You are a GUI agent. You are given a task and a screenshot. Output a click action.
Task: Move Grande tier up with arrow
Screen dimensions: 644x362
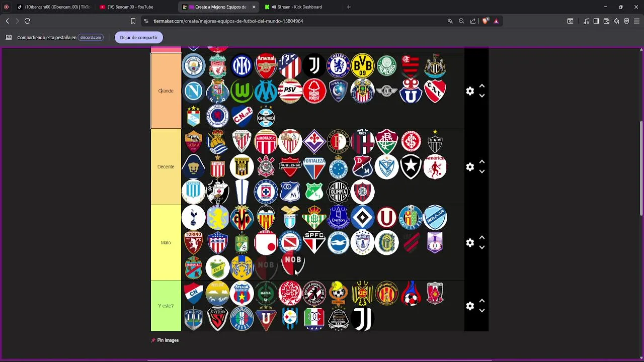click(482, 86)
